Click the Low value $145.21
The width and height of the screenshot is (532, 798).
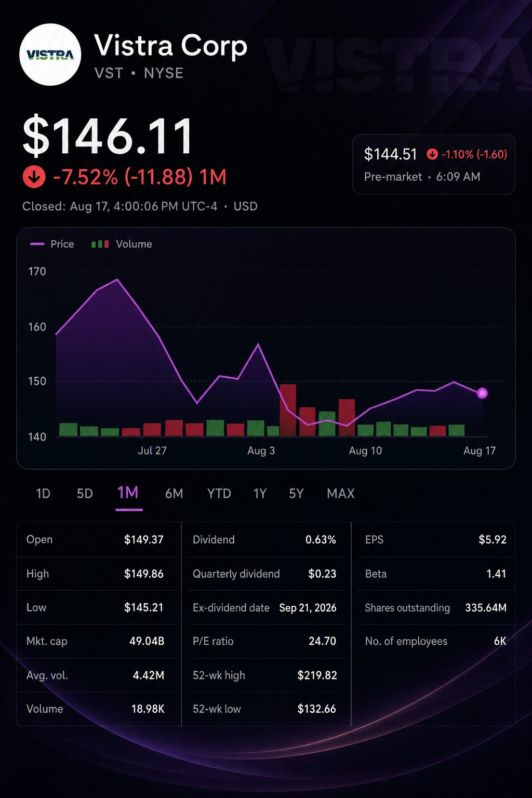click(x=144, y=608)
